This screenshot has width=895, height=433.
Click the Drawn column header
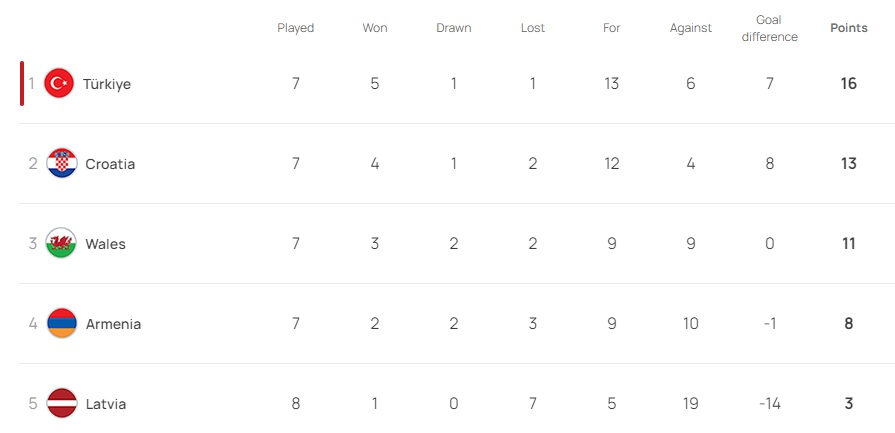pos(454,28)
